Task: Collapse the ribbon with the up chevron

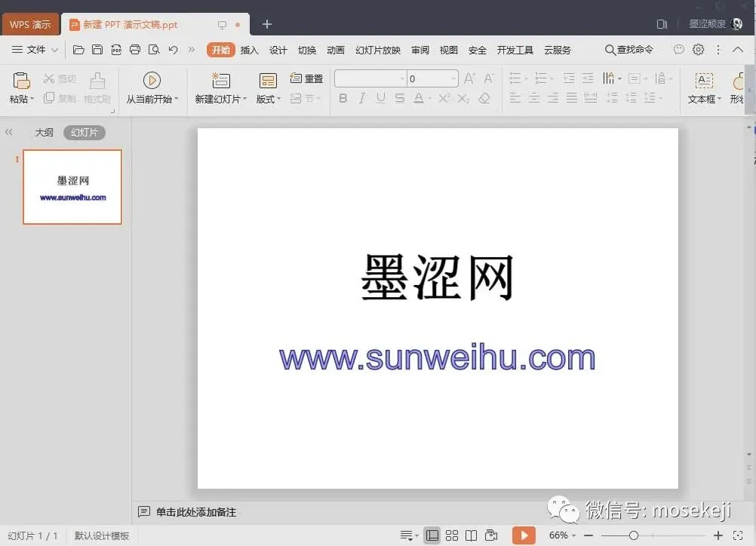Action: [x=738, y=49]
